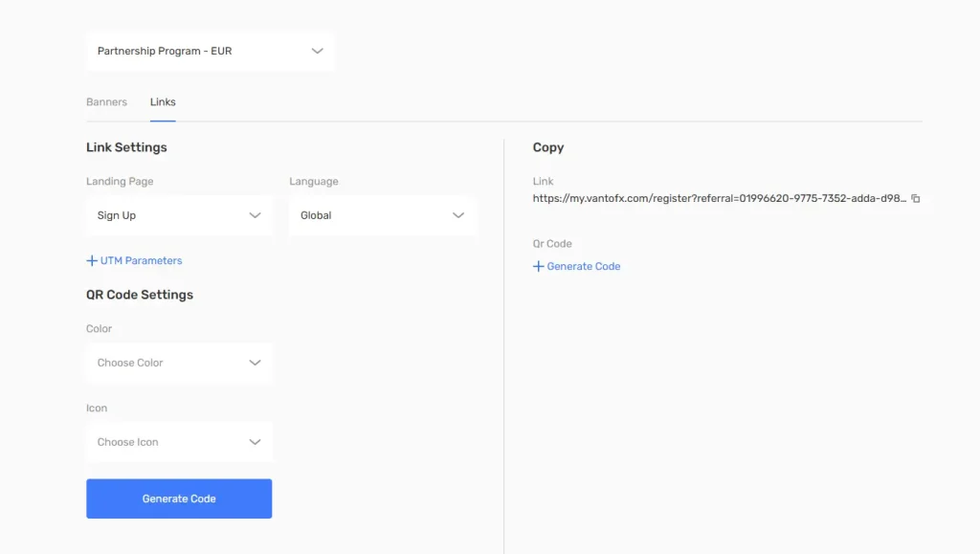Screen dimensions: 980x554
Task: Switch to the Banners tab
Action: tap(106, 102)
